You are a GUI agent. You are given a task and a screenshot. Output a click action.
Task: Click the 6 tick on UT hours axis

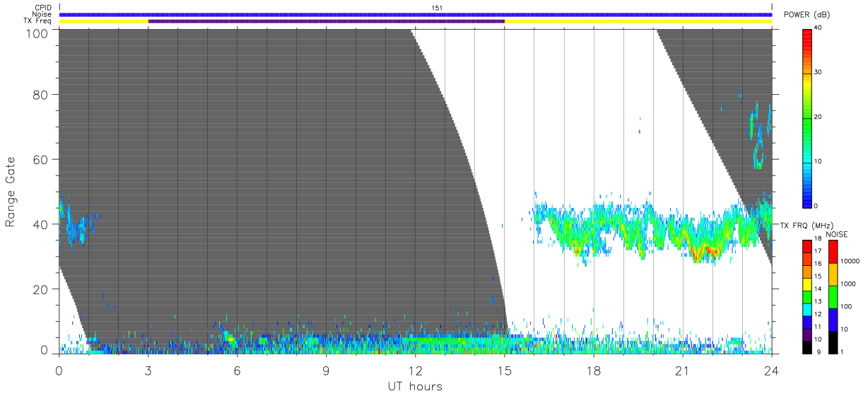(237, 371)
